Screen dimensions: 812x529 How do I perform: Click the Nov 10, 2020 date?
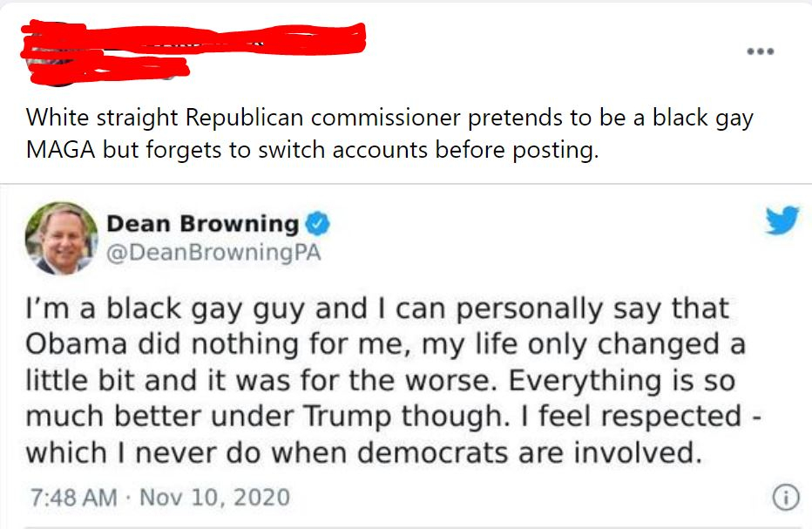tap(214, 498)
